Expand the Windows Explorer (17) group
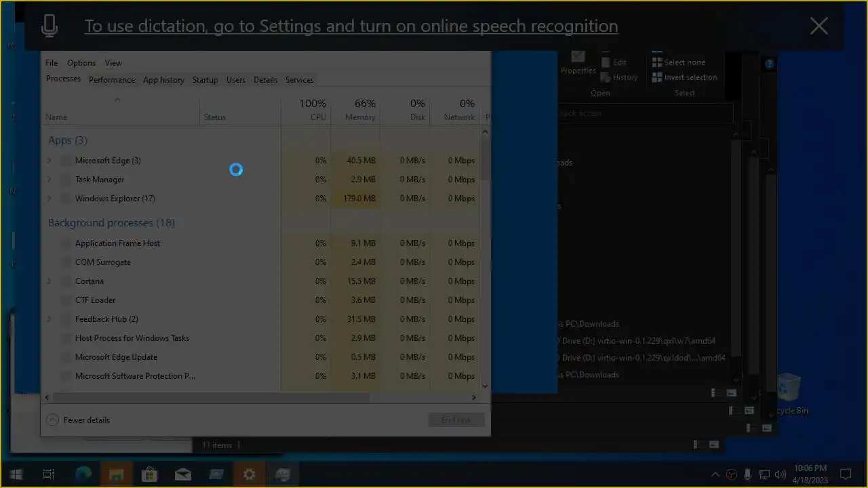 pos(49,199)
